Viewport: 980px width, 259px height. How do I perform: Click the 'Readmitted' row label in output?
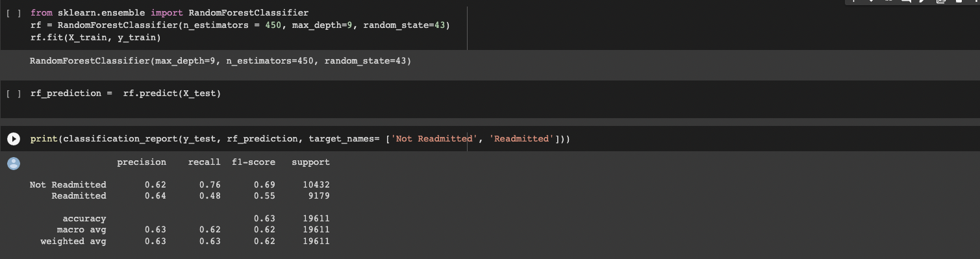(79, 196)
